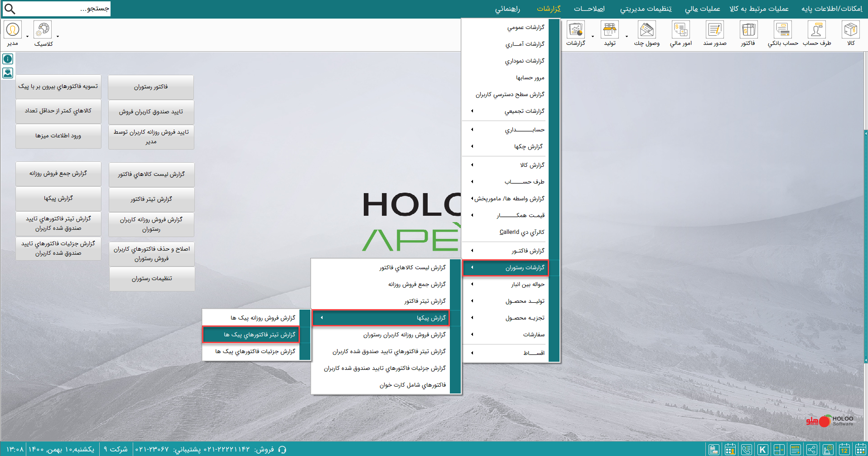Click the مدير user profile icon
Screen dimensions: 868x456
pyautogui.click(x=13, y=30)
